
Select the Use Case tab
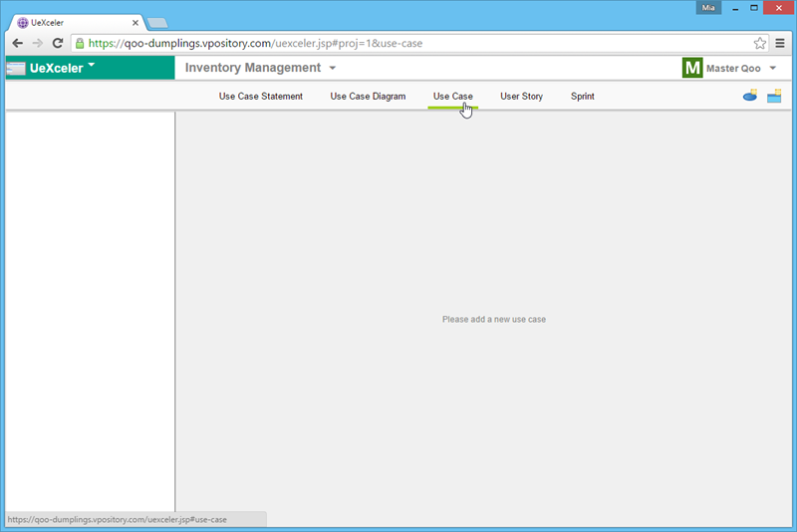[453, 96]
